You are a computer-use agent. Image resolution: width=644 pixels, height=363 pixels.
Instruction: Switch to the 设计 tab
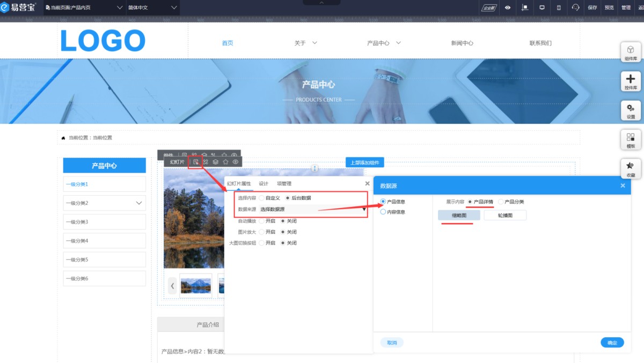click(x=264, y=183)
